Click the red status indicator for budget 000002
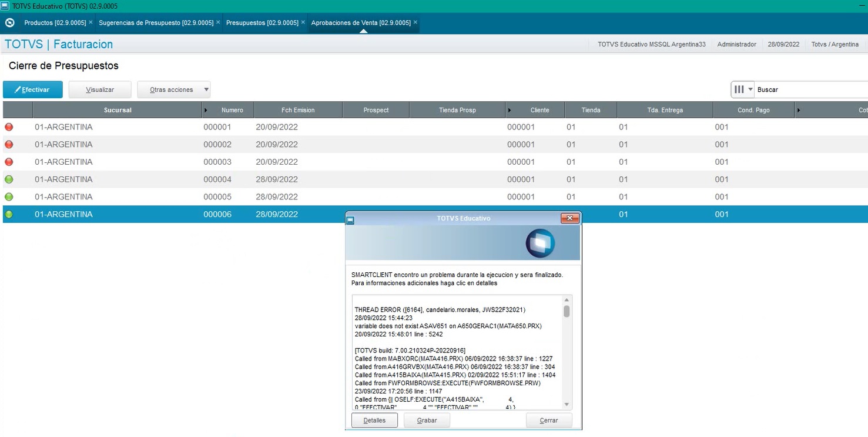The width and height of the screenshot is (868, 437). click(9, 144)
